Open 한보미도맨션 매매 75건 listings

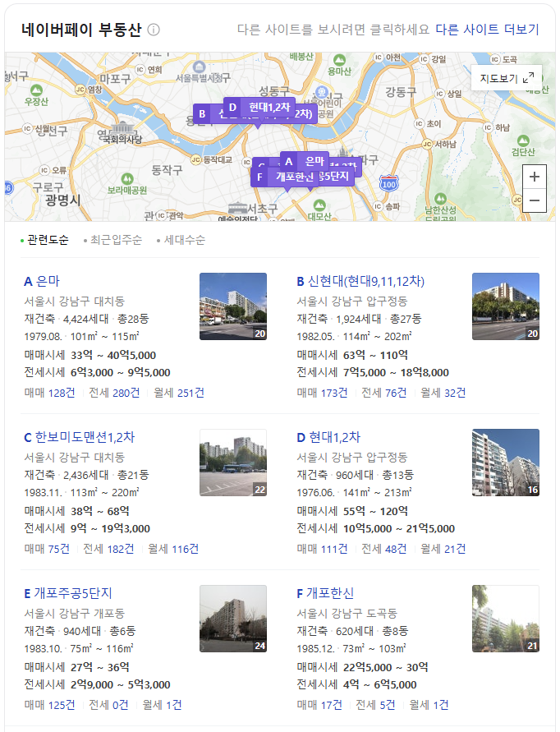tap(47, 549)
